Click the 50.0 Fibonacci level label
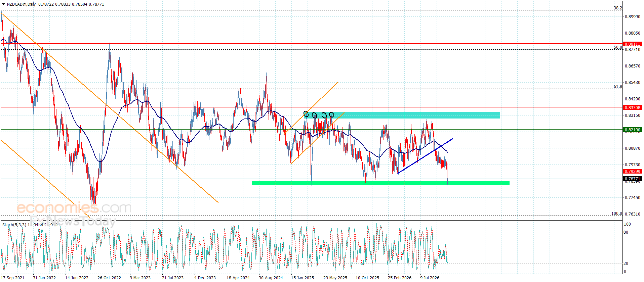This screenshot has height=282, width=644. point(618,47)
